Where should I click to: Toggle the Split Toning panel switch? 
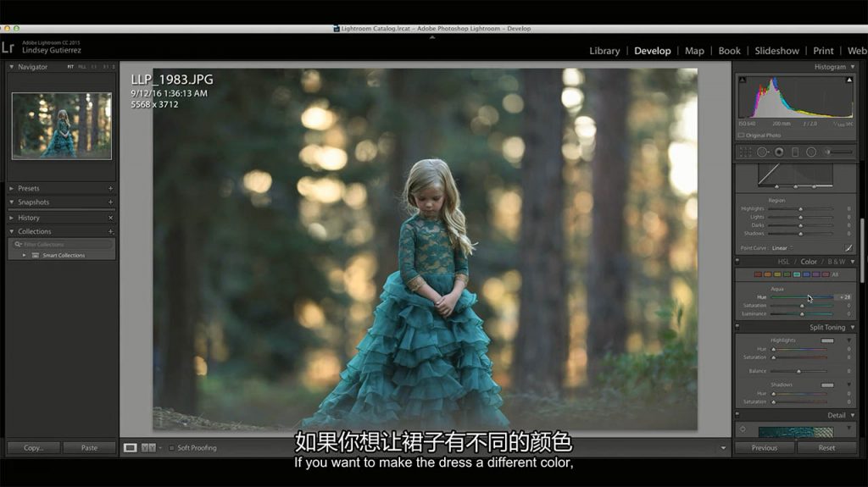pos(737,327)
